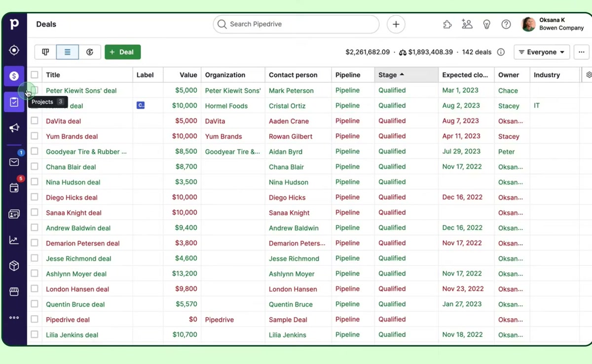Open Deals dollar icon in sidebar
The height and width of the screenshot is (364, 592).
[x=14, y=76]
